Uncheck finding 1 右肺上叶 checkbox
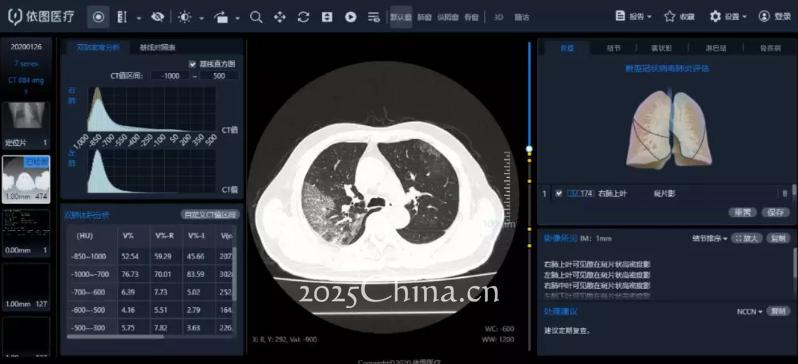This screenshot has width=798, height=364. (559, 193)
